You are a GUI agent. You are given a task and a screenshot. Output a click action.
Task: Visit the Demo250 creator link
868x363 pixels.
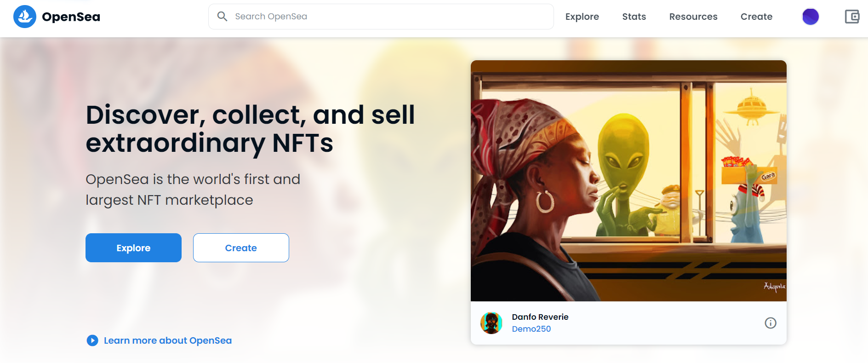coord(531,329)
